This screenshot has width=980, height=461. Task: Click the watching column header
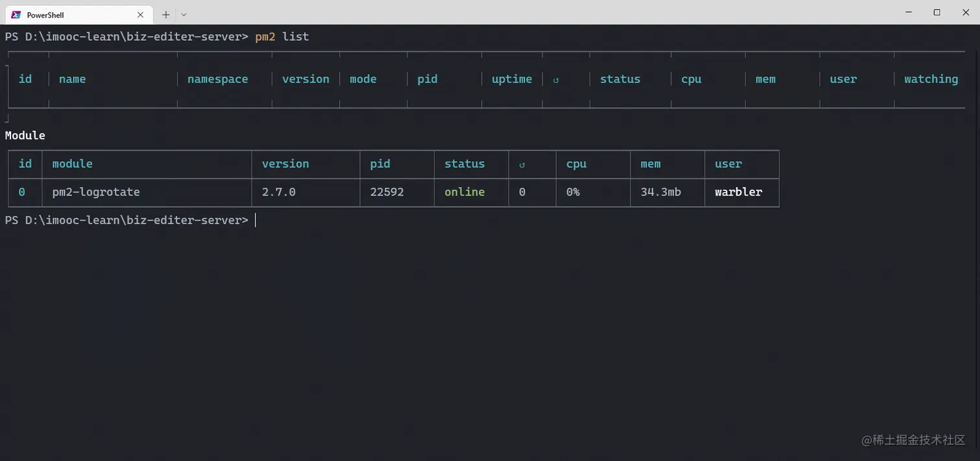pos(931,79)
